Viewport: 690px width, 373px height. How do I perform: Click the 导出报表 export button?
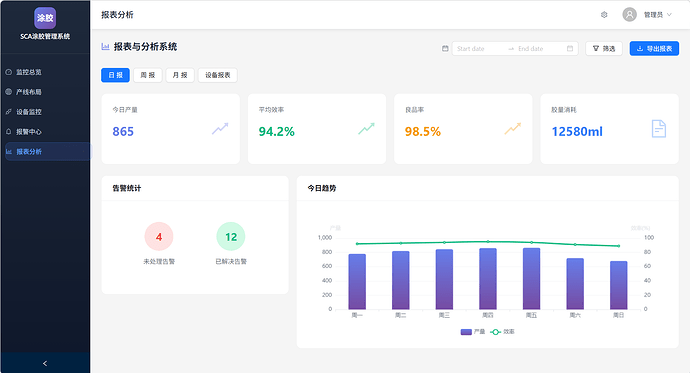pyautogui.click(x=654, y=48)
